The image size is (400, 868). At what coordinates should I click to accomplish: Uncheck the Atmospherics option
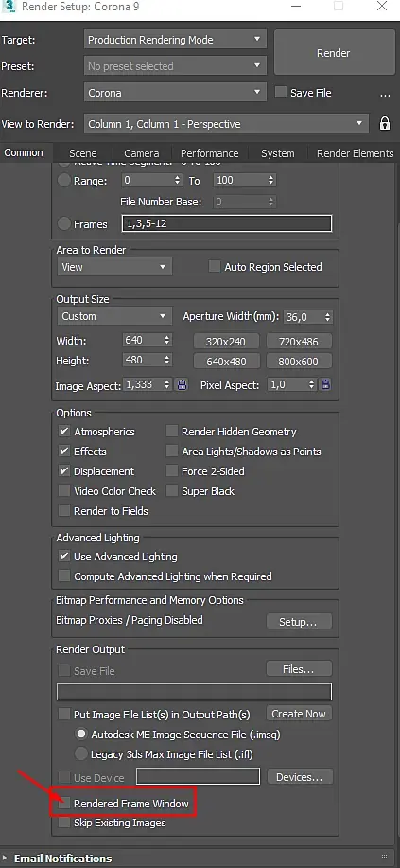point(64,432)
